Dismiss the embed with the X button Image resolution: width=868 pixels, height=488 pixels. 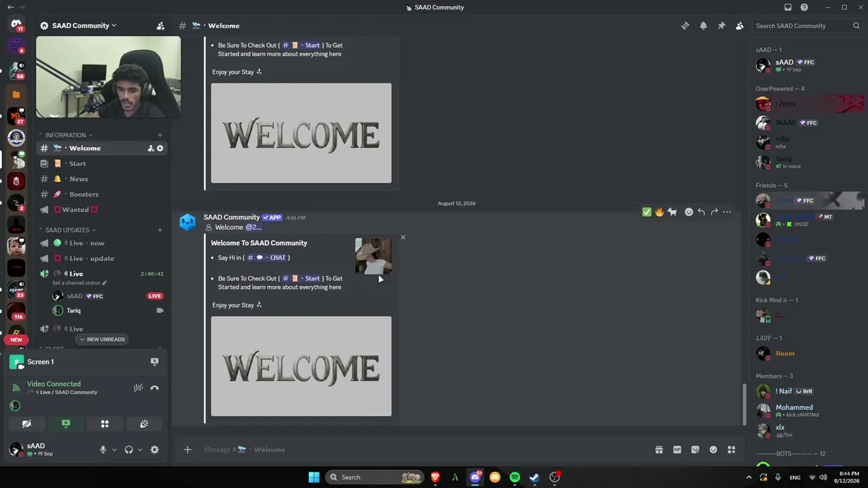click(403, 237)
